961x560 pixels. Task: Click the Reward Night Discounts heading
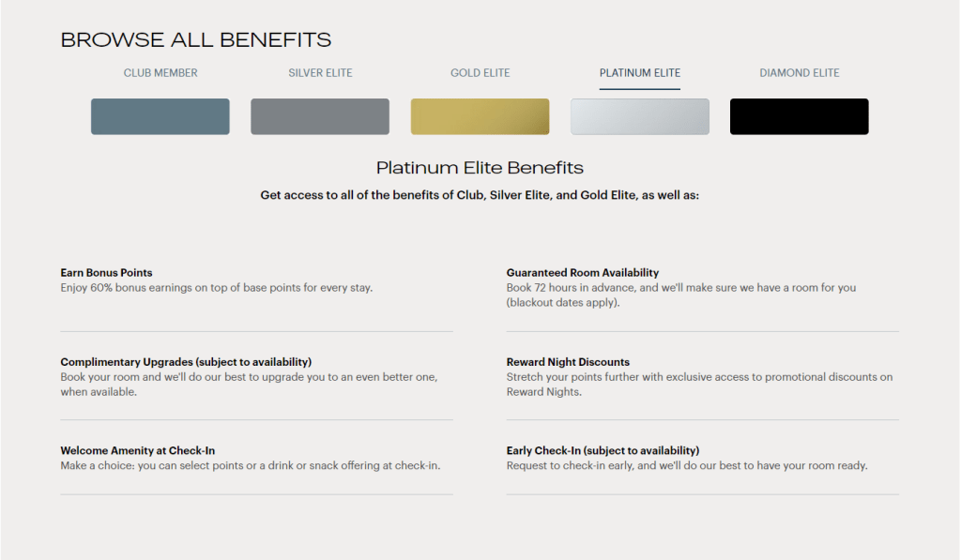(x=568, y=362)
